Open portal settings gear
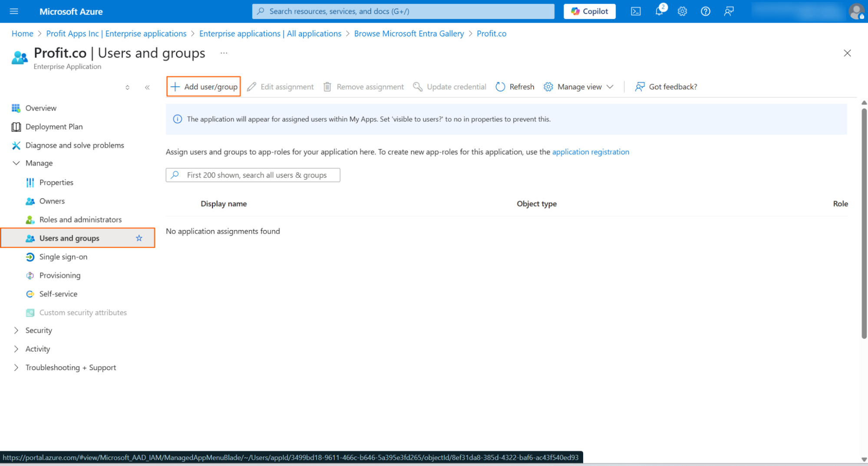The image size is (868, 466). [682, 11]
